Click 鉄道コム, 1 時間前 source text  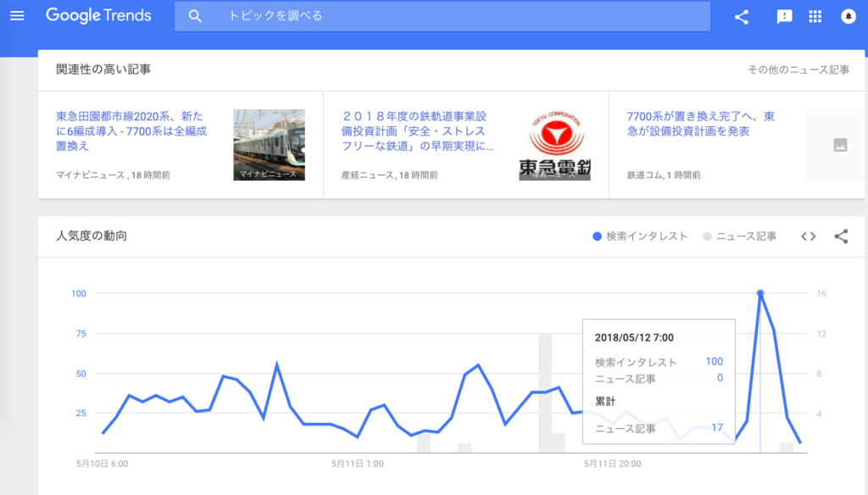point(664,175)
